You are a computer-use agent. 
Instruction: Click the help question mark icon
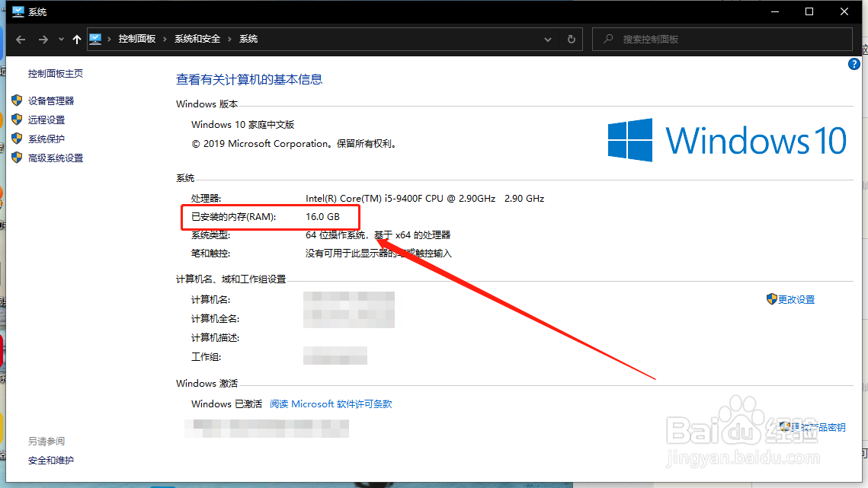(x=854, y=64)
